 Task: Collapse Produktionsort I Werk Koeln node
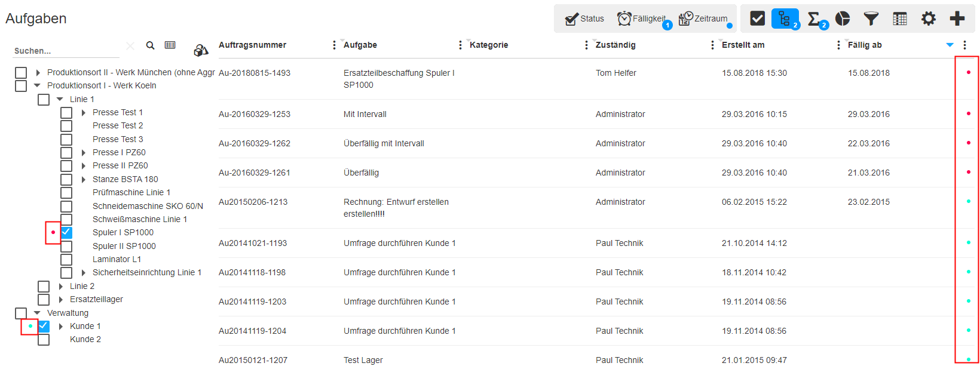click(37, 85)
